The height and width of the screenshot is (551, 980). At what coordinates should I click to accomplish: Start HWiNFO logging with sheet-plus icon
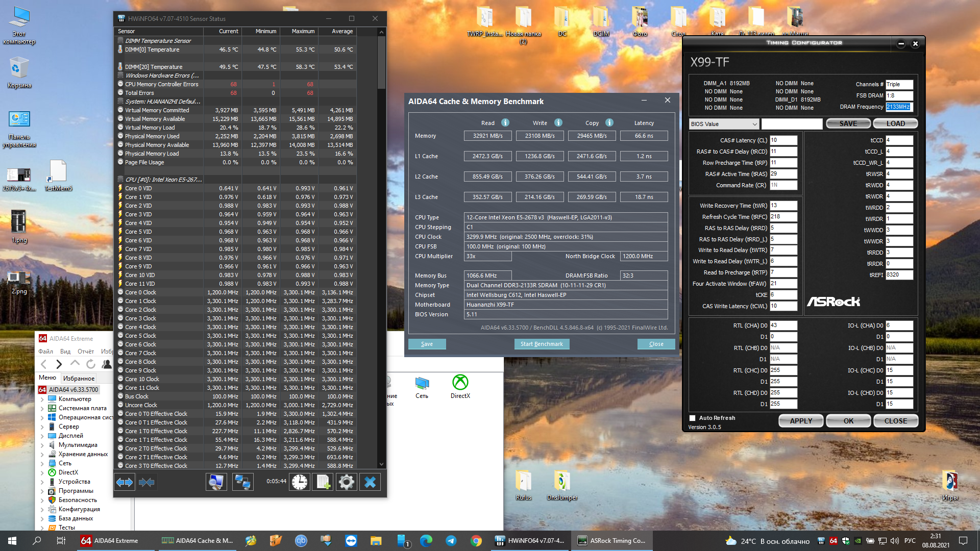pos(323,482)
